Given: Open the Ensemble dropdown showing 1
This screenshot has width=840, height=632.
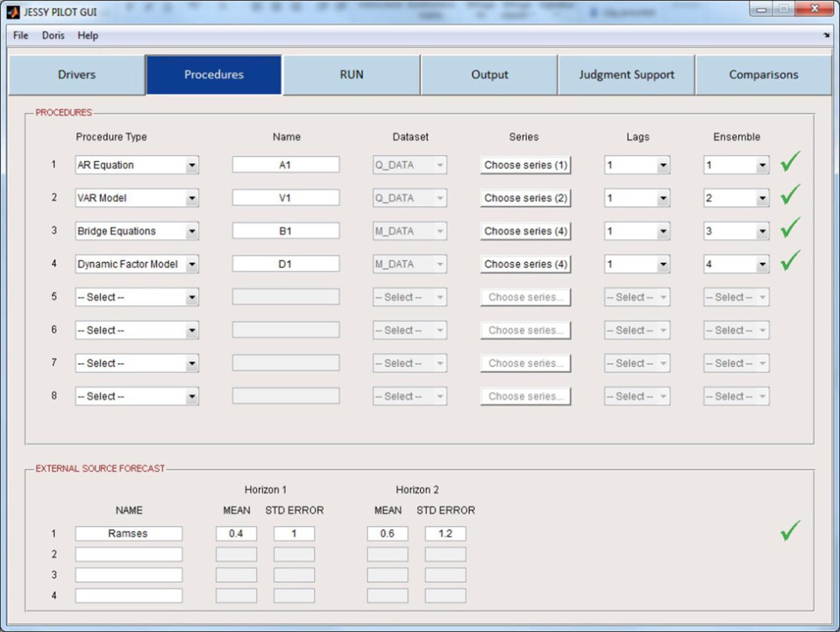Looking at the screenshot, I should coord(736,165).
